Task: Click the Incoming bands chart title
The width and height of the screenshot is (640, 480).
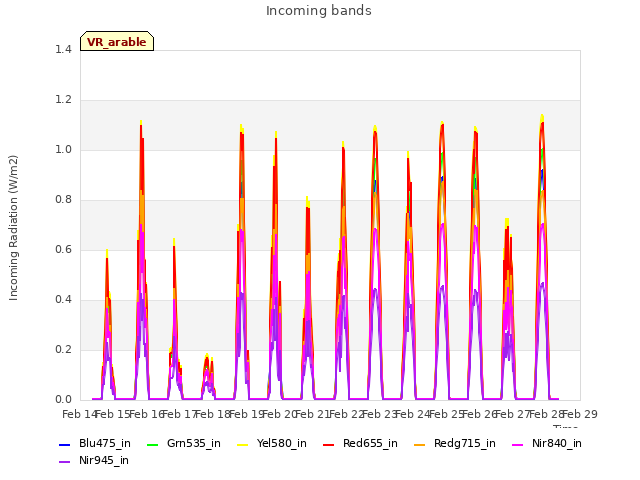Action: [x=318, y=11]
